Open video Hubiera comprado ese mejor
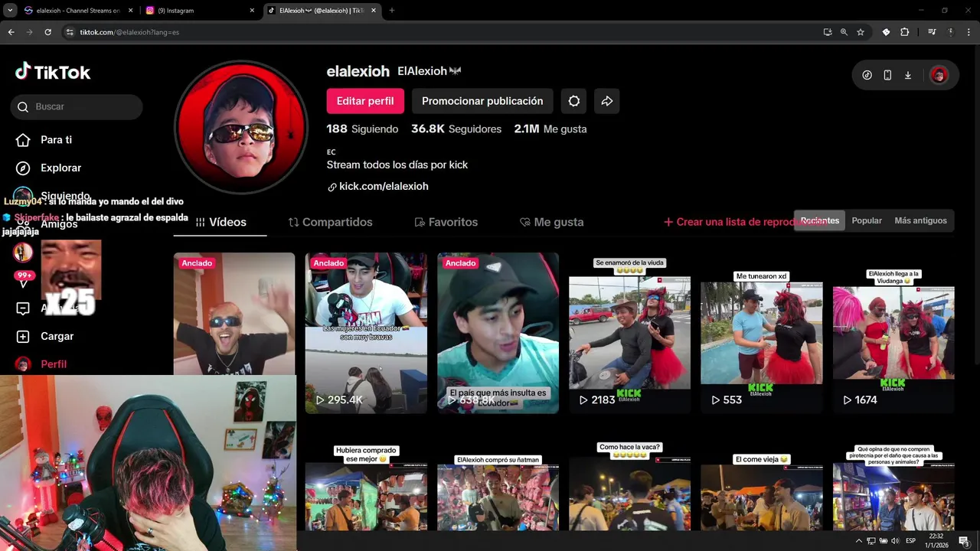 (366, 486)
